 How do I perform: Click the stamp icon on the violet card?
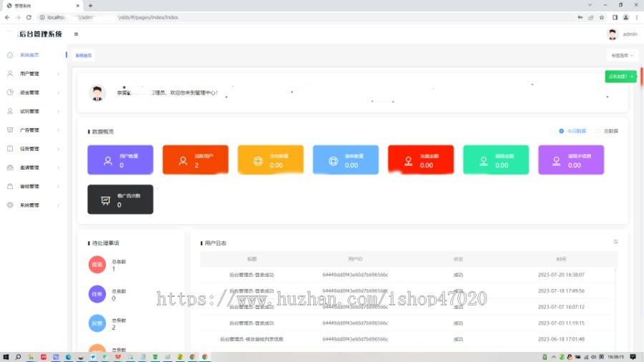556,161
